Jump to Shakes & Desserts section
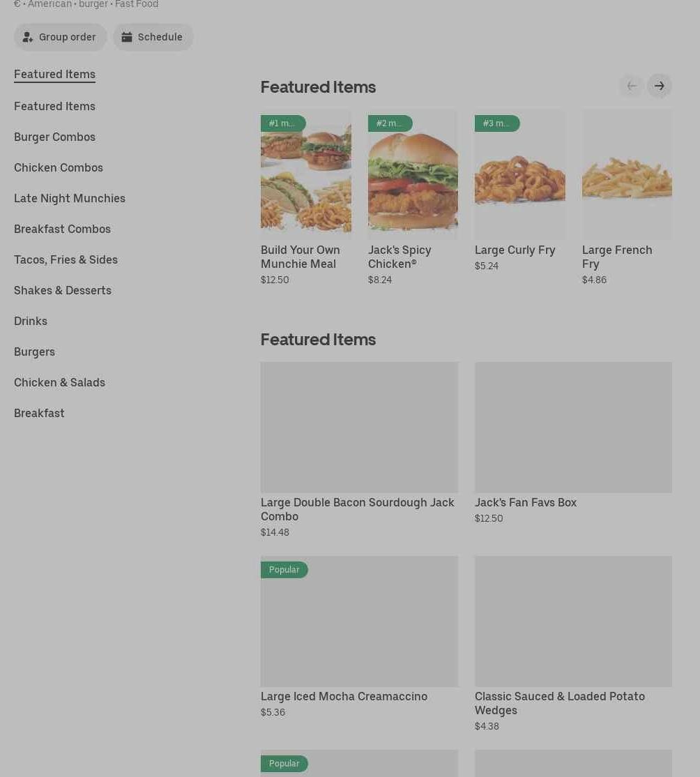 tap(63, 290)
